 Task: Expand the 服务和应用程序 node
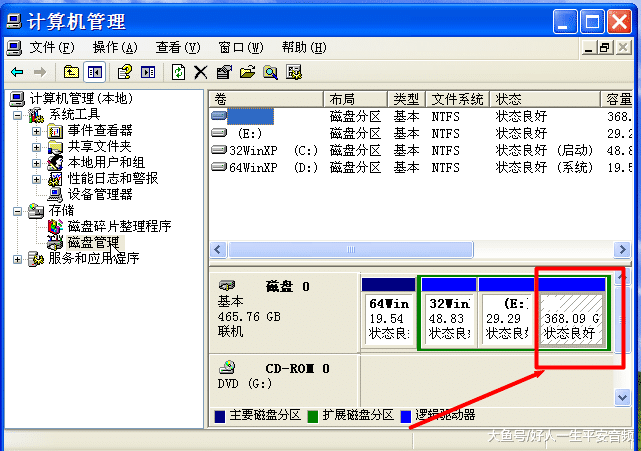[17, 259]
